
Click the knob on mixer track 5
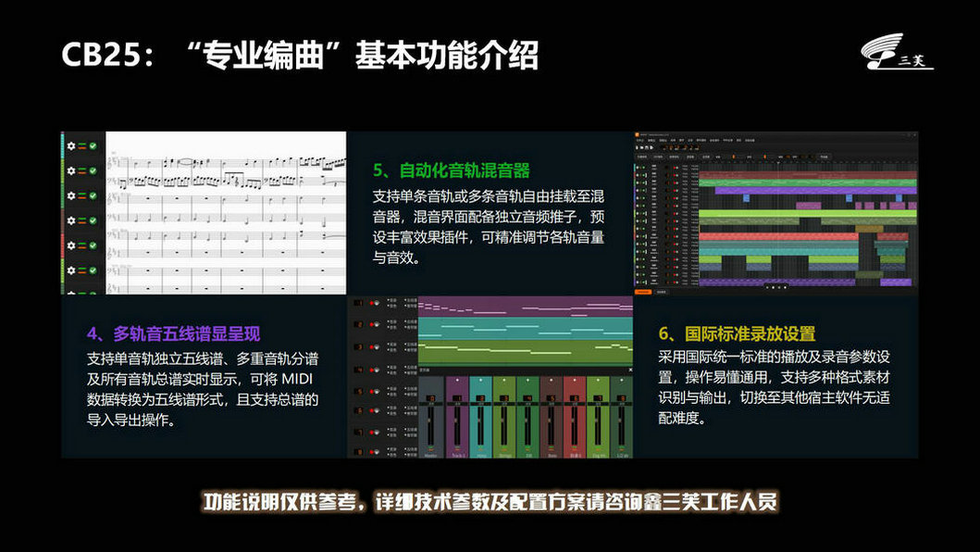(377, 392)
